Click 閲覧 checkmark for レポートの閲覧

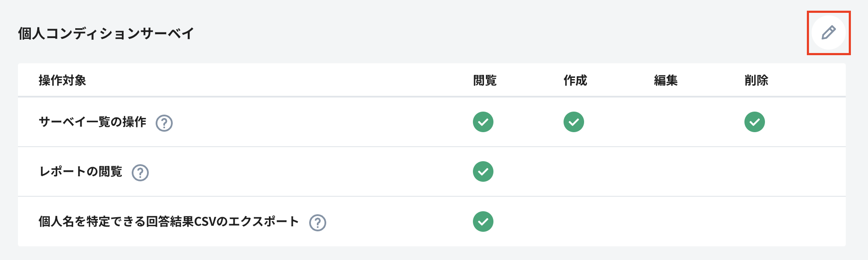[483, 171]
